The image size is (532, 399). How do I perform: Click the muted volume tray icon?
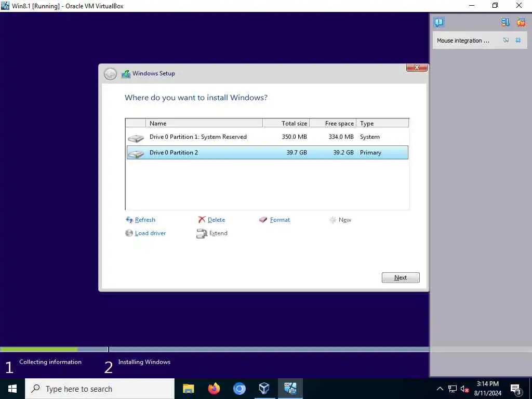point(464,389)
